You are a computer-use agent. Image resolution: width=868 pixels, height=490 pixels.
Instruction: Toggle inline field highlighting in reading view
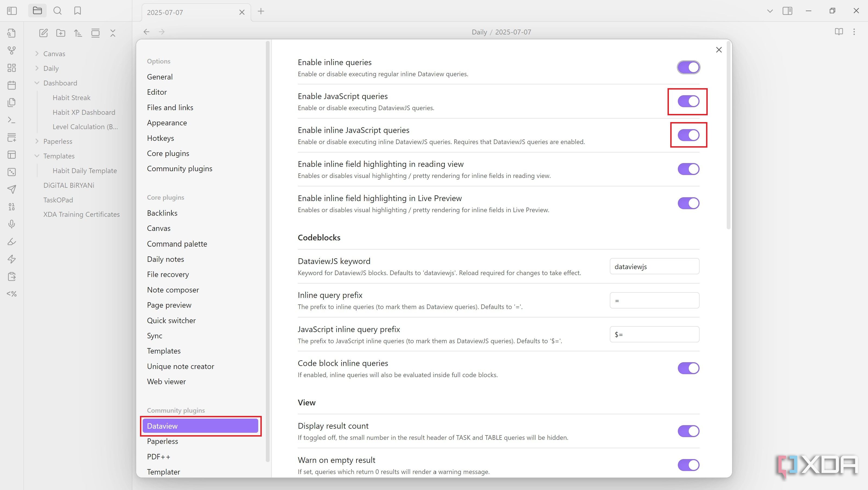tap(688, 169)
